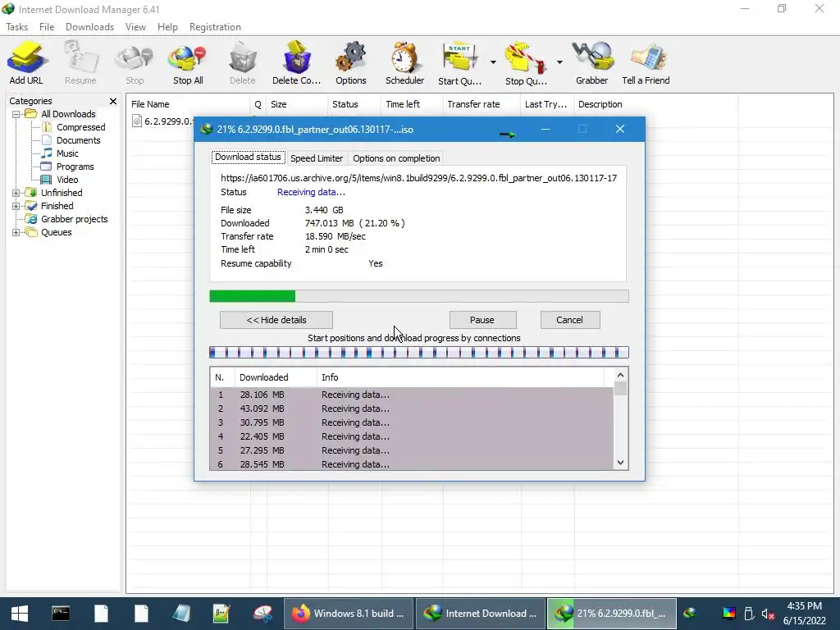Open the Paint taskbar icon
The image size is (840, 630).
coord(262,614)
